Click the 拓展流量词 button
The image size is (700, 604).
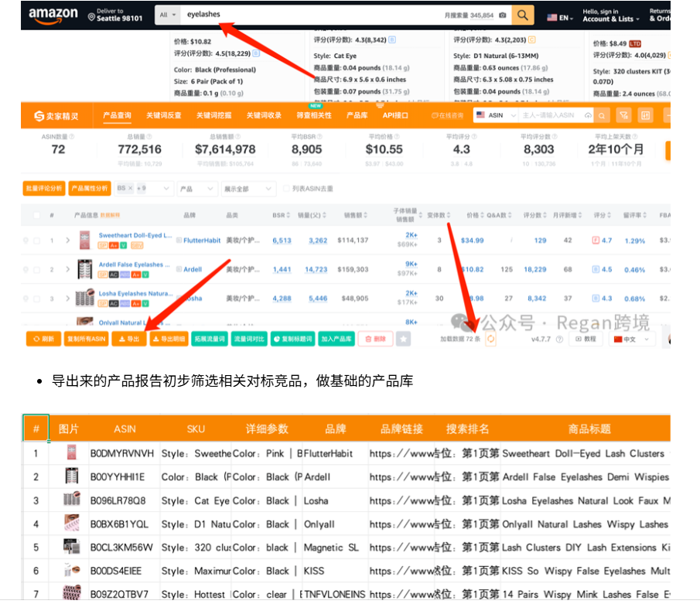[210, 339]
